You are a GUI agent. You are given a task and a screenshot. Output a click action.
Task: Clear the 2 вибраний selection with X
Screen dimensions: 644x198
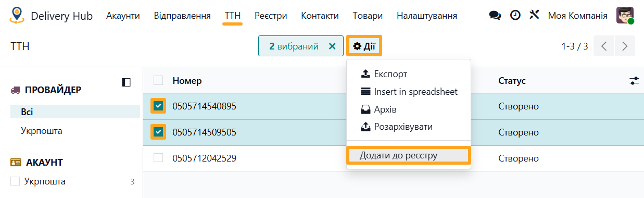pyautogui.click(x=332, y=46)
